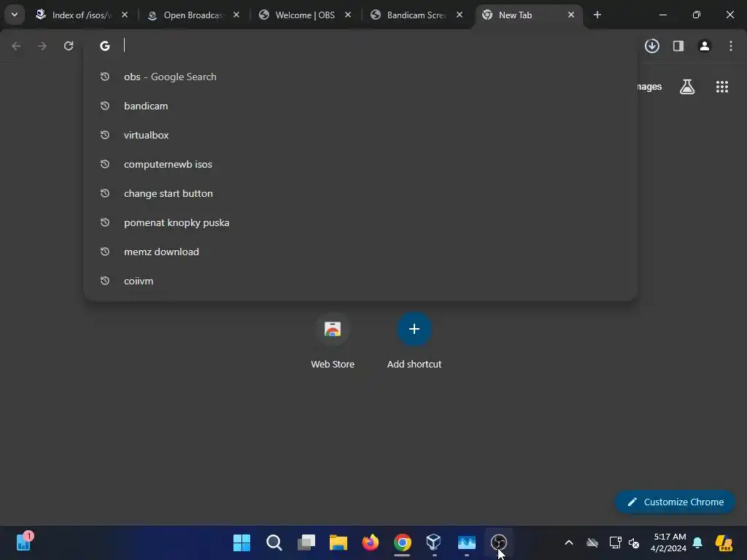This screenshot has height=560, width=747.
Task: Select the 'computernewb isos' suggestion
Action: coord(360,164)
